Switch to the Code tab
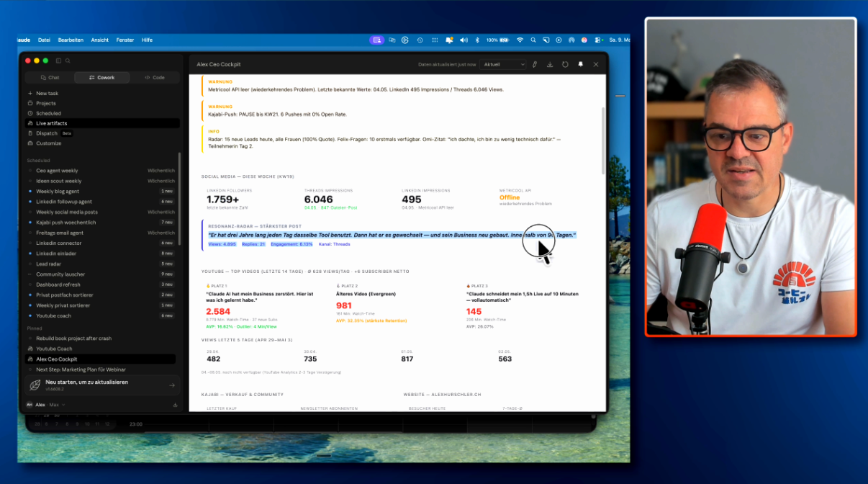 tap(154, 77)
